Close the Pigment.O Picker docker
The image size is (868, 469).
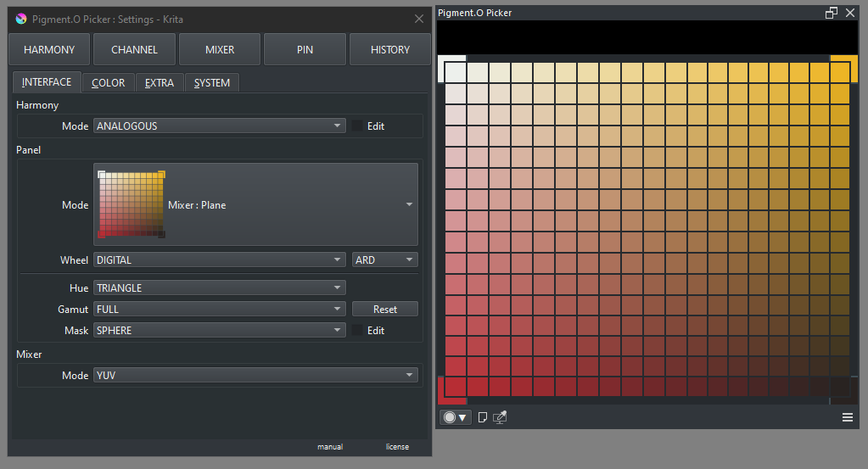coord(850,13)
